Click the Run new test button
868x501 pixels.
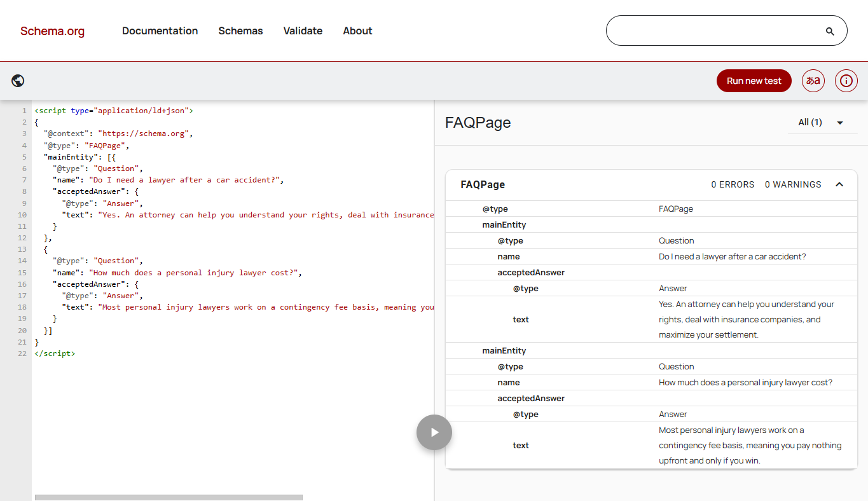[754, 81]
